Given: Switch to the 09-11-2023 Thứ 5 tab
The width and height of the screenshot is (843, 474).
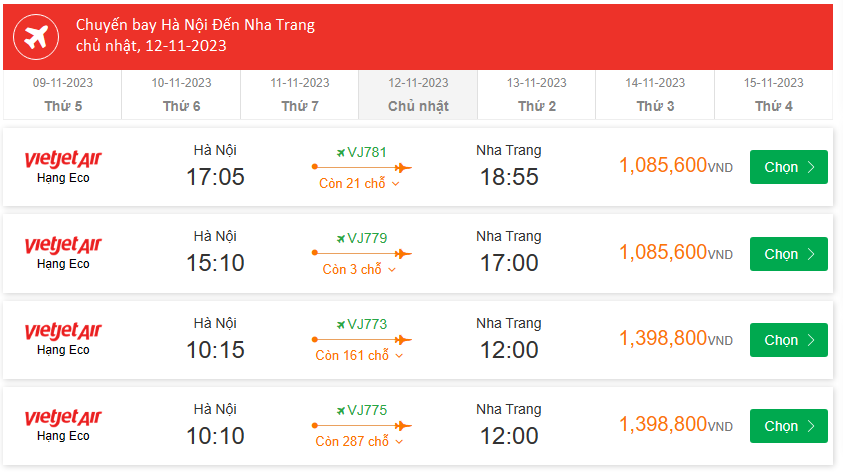Looking at the screenshot, I should (x=63, y=95).
